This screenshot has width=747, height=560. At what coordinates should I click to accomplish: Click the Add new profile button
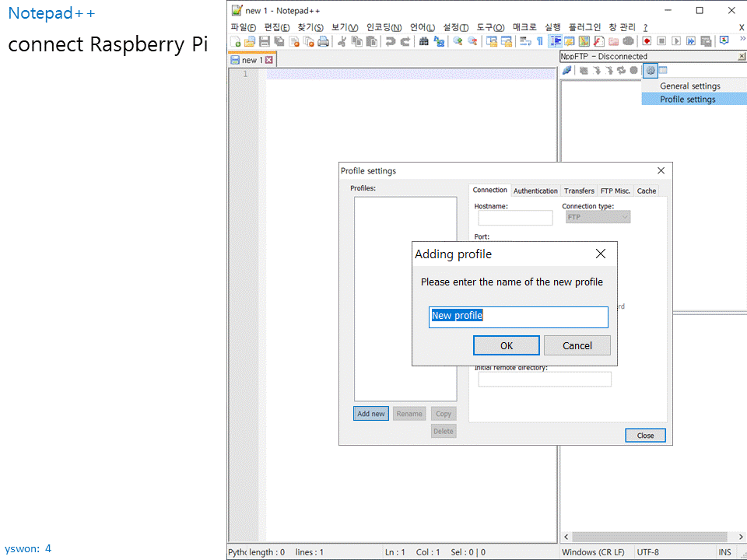[371, 413]
